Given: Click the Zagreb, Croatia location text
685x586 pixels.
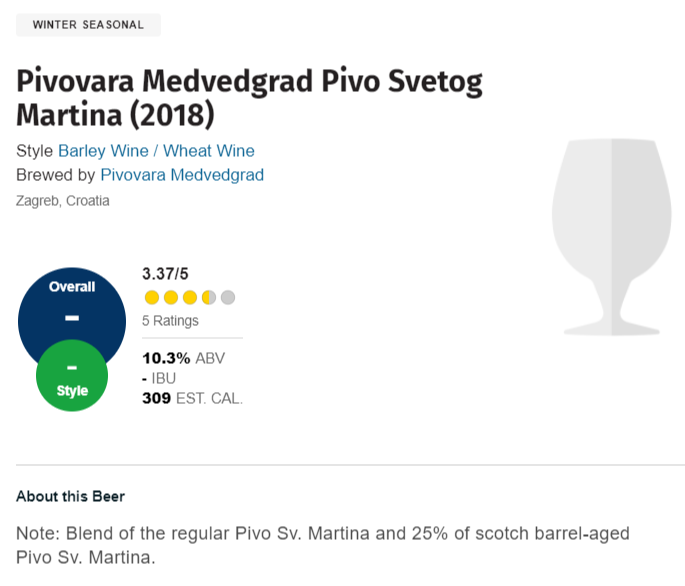Looking at the screenshot, I should coord(63,201).
